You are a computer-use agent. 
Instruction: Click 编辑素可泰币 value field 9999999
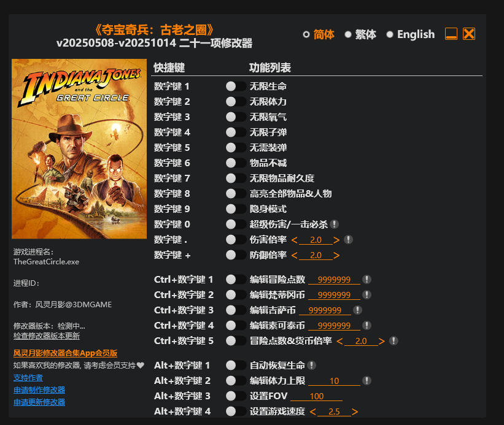[335, 326]
